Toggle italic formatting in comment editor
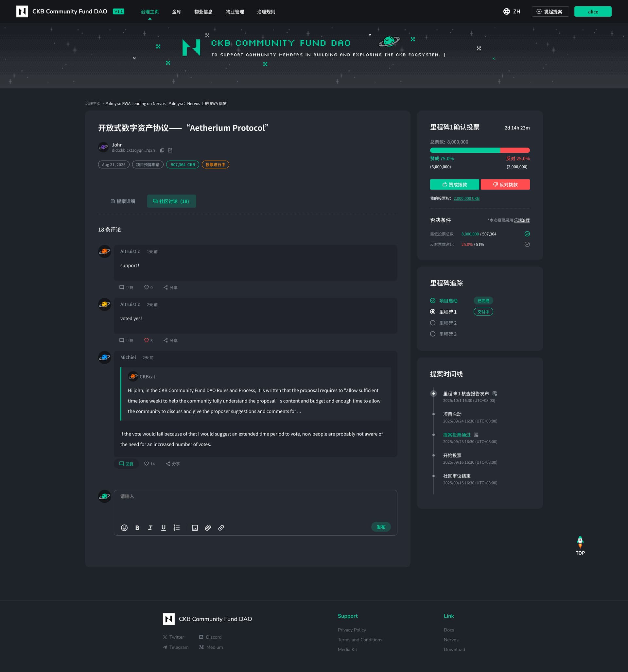 point(150,528)
